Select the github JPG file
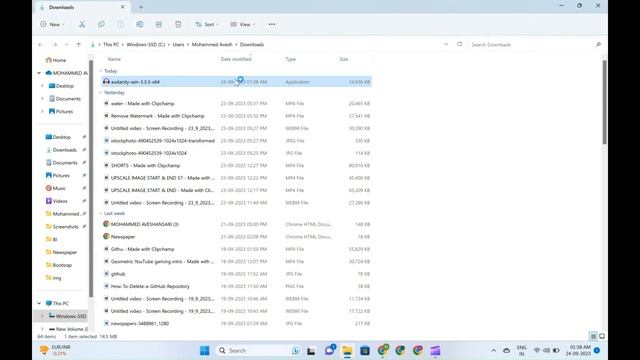 click(x=237, y=274)
